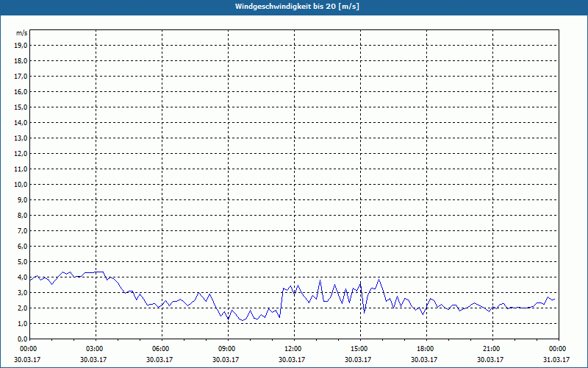Select the "7,0" y-axis value
This screenshot has width=588, height=368.
coord(22,230)
